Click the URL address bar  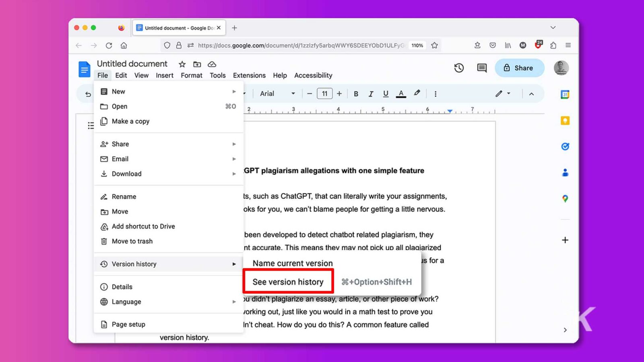coord(301,45)
